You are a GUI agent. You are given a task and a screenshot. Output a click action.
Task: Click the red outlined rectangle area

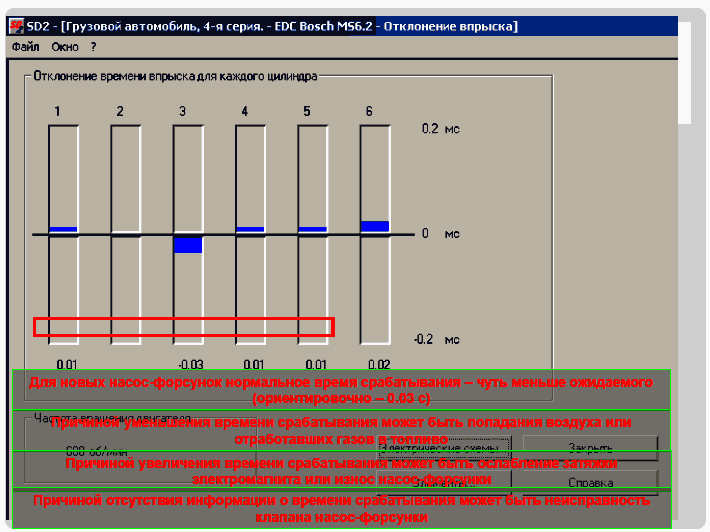pos(183,326)
